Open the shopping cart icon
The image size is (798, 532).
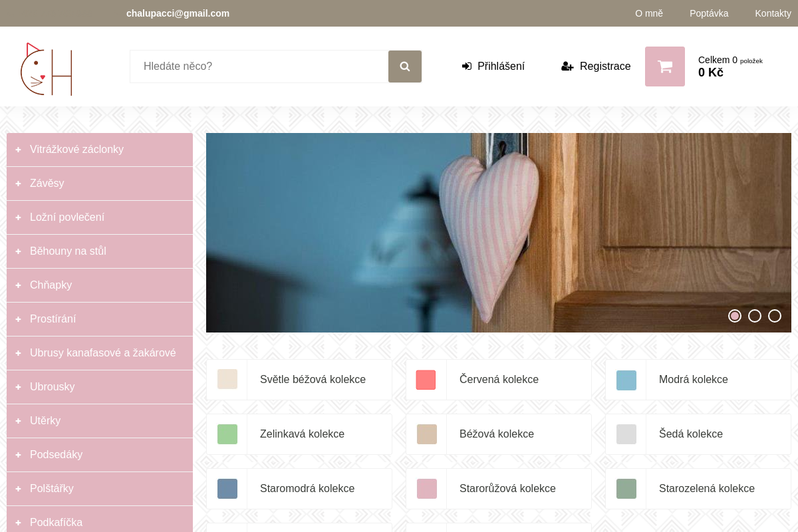pyautogui.click(x=664, y=66)
